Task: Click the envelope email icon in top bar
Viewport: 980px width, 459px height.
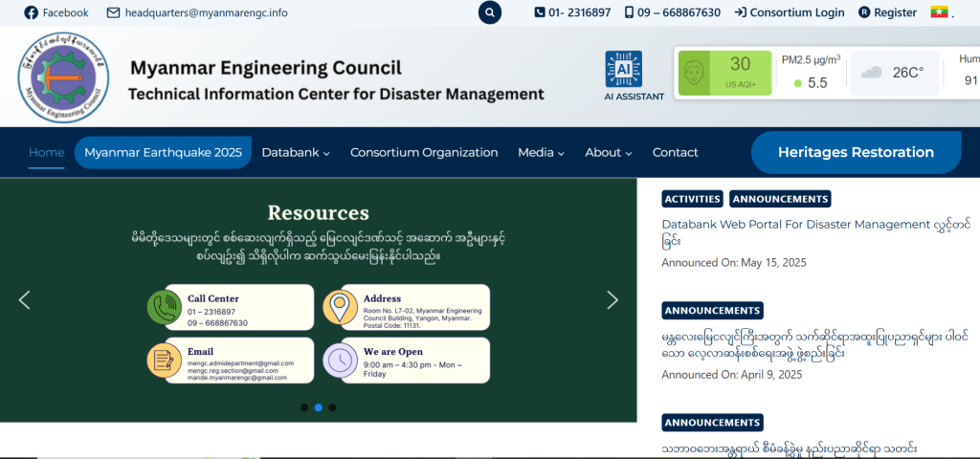Action: point(113,12)
